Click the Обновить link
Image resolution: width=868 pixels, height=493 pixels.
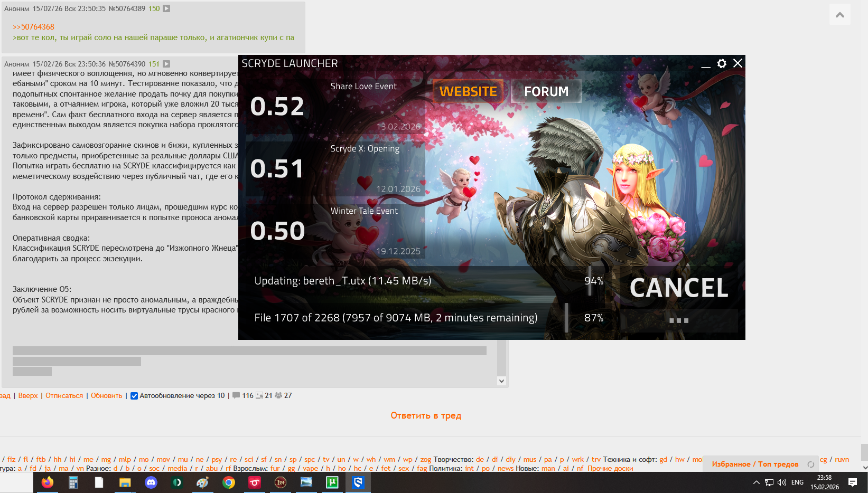107,396
